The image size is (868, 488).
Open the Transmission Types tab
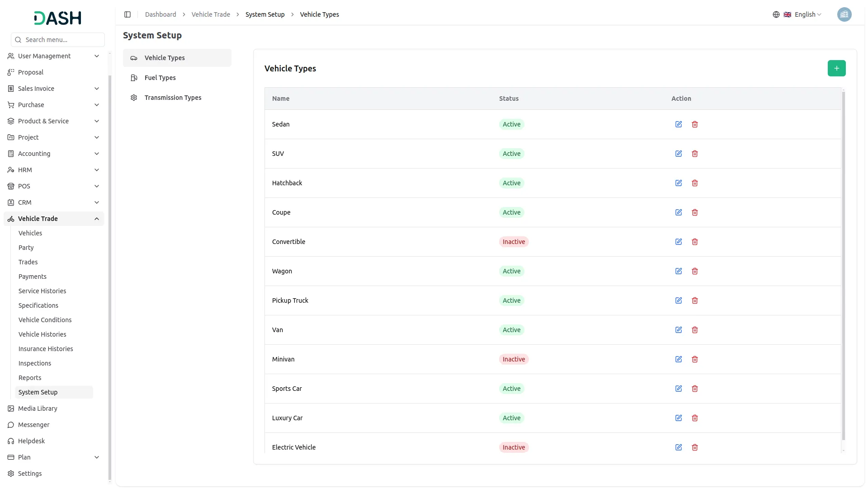point(173,98)
